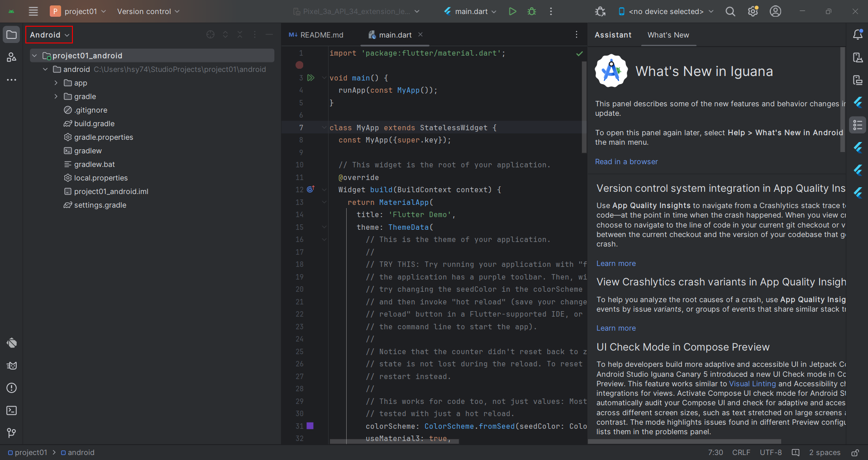
Task: Open the Terminal tool window
Action: pyautogui.click(x=11, y=410)
